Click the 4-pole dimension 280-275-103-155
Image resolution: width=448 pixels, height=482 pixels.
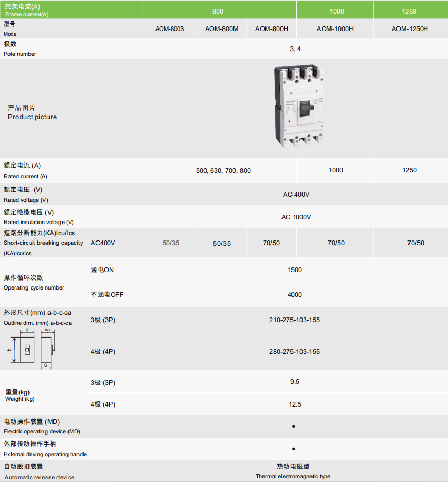point(294,352)
